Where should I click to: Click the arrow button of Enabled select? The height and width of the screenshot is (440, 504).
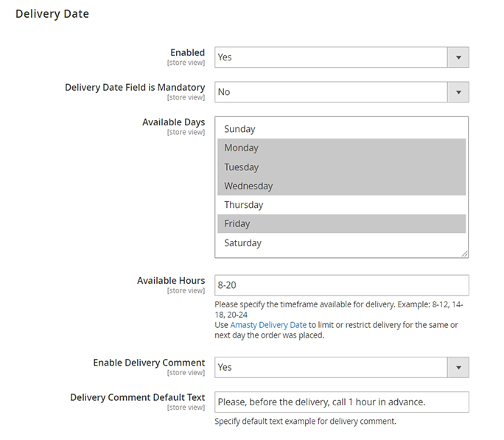458,57
